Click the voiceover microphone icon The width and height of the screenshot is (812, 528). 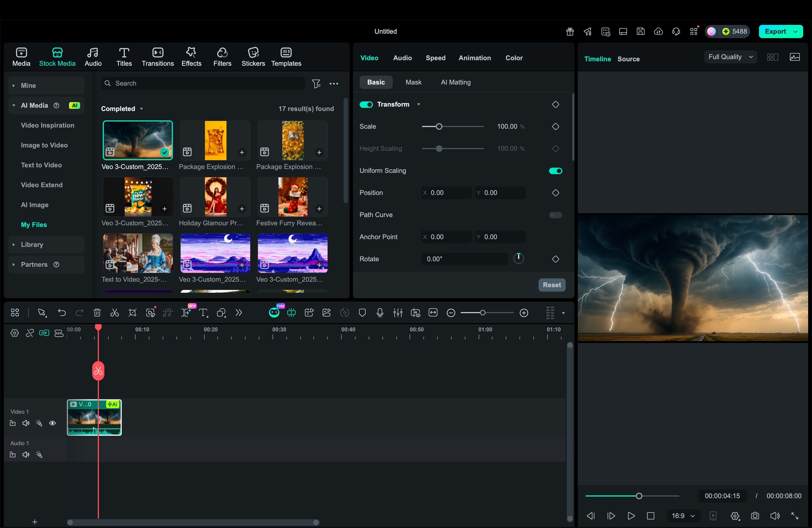click(x=380, y=313)
